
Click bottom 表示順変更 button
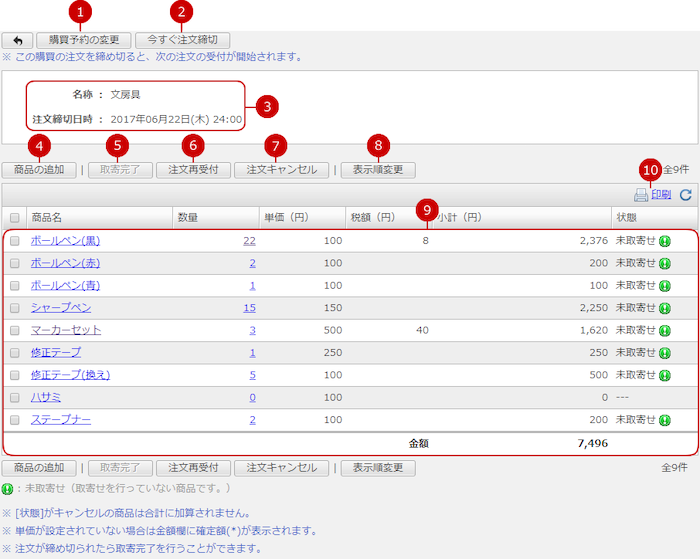click(x=377, y=468)
